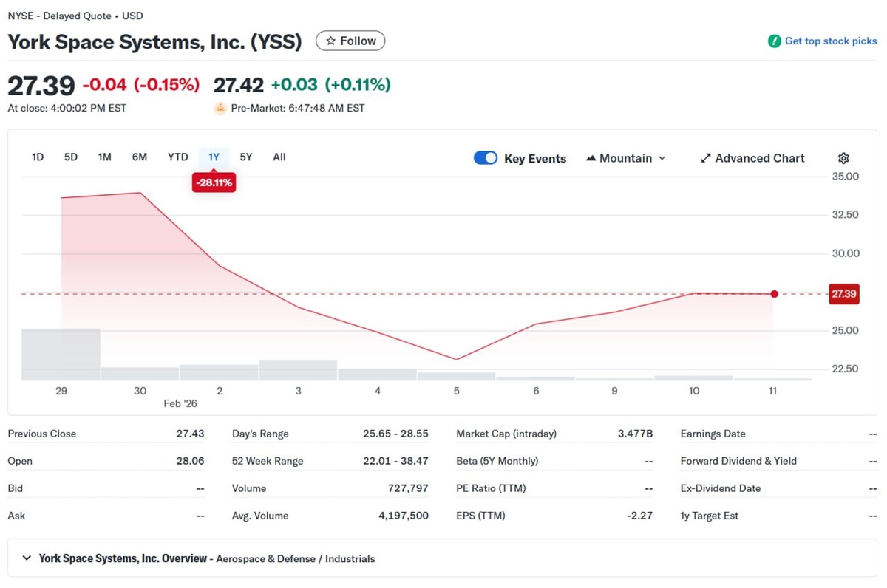This screenshot has width=887, height=588.
Task: Open the Mountain chart type dropdown
Action: [x=626, y=158]
